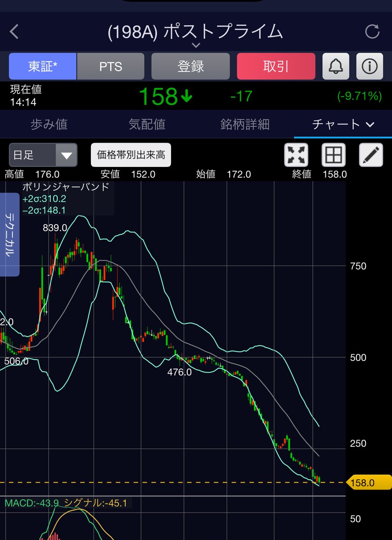
Task: Go back using the left chevron
Action: (x=14, y=32)
